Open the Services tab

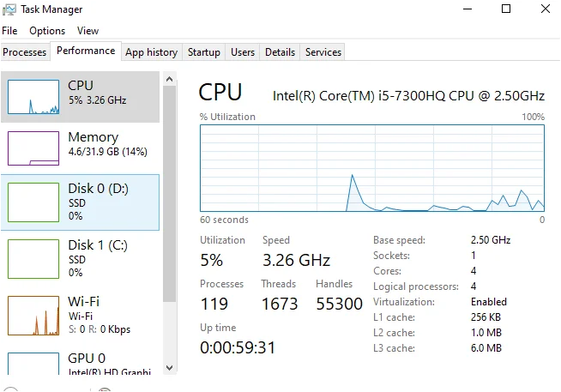tap(323, 52)
